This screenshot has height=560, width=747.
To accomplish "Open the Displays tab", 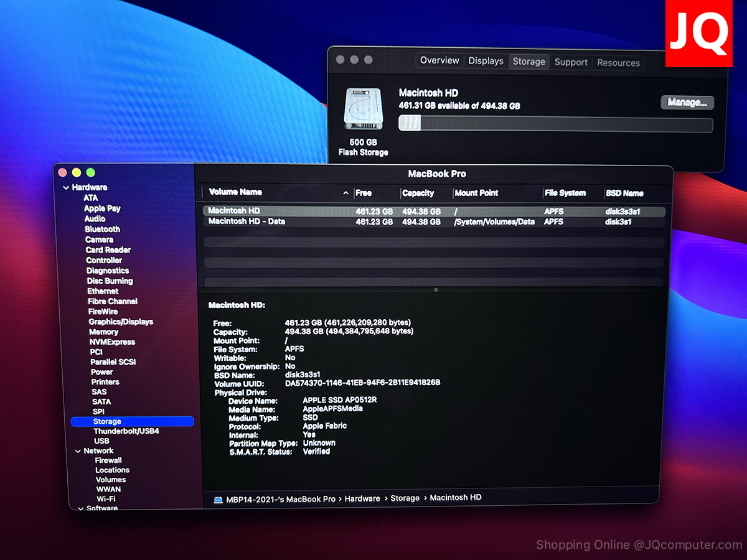I will (486, 61).
